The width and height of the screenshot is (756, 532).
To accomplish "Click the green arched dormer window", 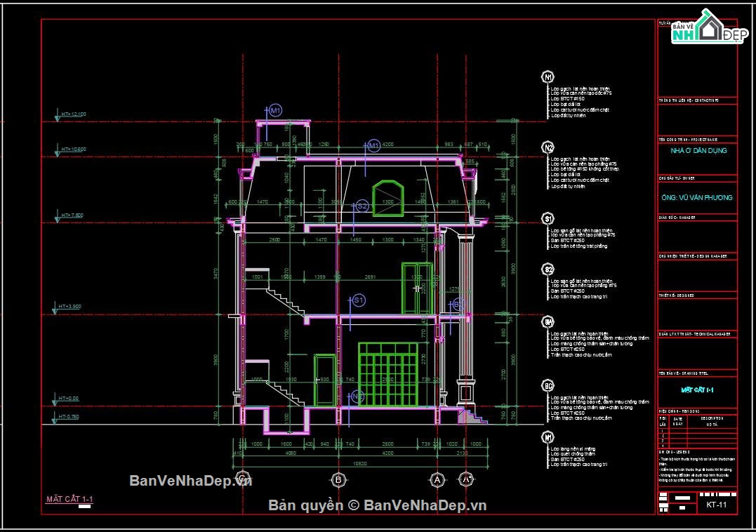I will point(387,198).
